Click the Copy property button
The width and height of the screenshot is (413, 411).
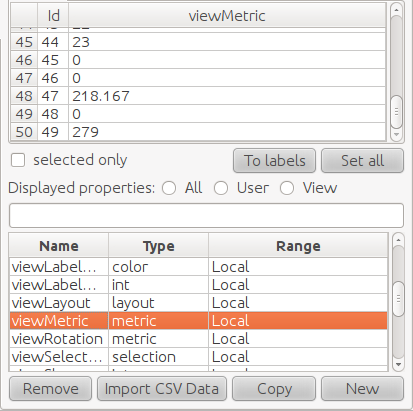click(274, 389)
